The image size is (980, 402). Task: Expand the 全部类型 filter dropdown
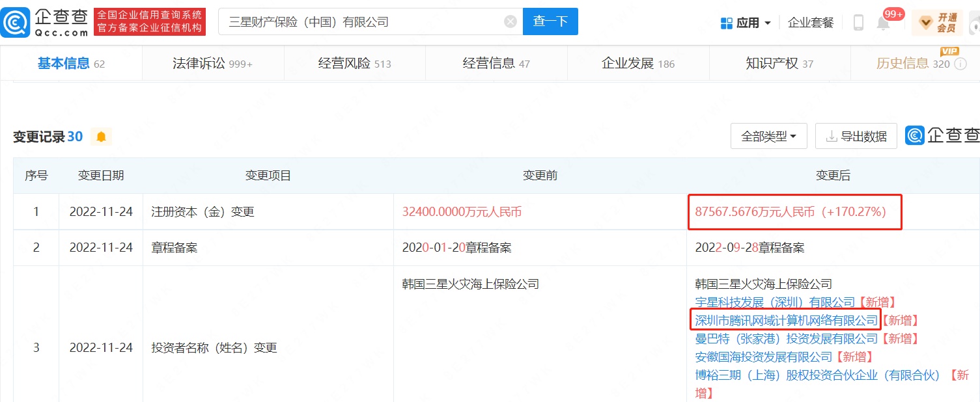(768, 136)
